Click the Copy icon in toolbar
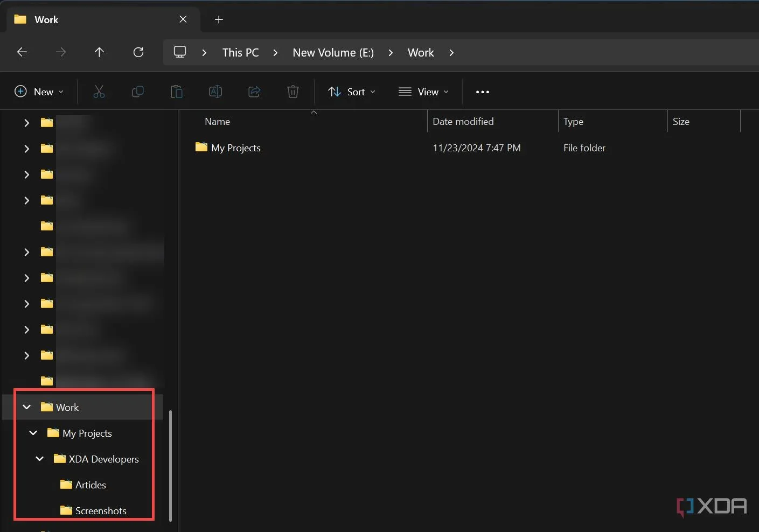 coord(138,92)
